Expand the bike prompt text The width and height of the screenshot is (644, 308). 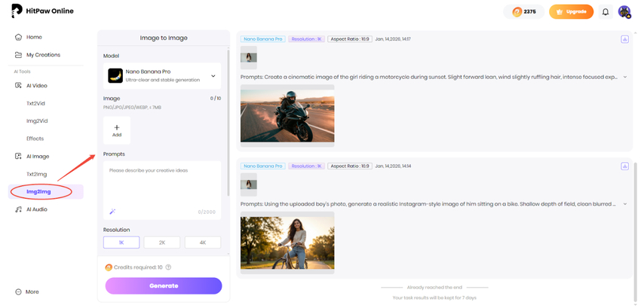(x=624, y=204)
